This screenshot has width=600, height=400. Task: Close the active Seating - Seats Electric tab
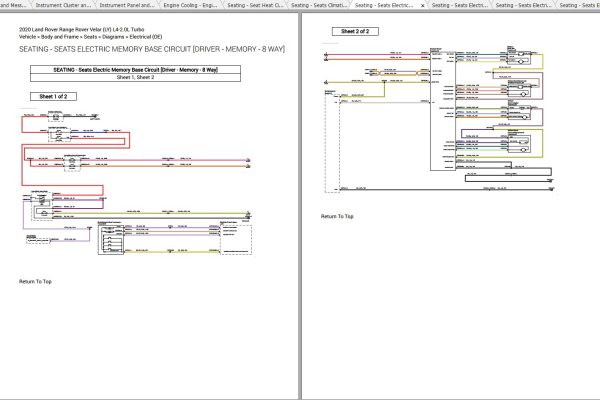coord(422,6)
